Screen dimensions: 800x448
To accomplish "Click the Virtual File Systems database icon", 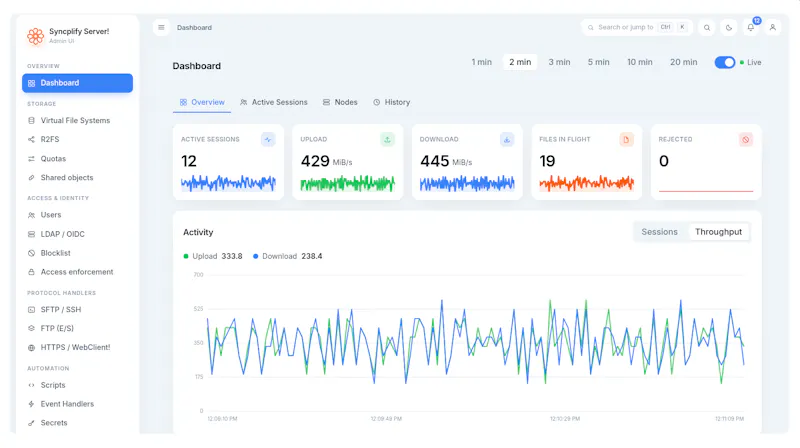I will coord(31,120).
